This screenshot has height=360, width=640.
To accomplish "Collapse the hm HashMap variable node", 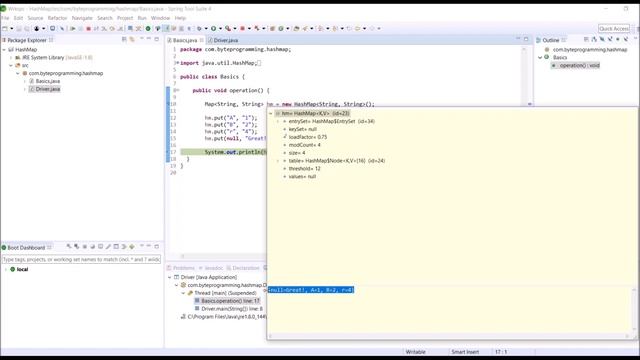I will point(271,113).
